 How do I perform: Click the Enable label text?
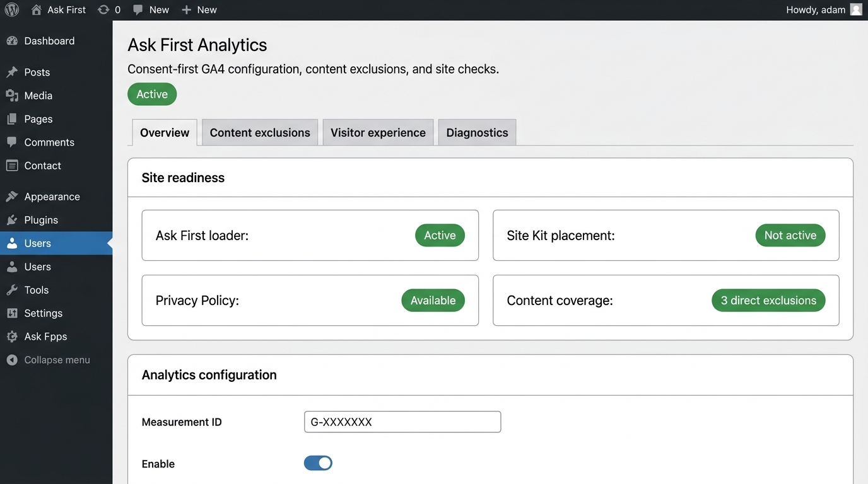158,464
